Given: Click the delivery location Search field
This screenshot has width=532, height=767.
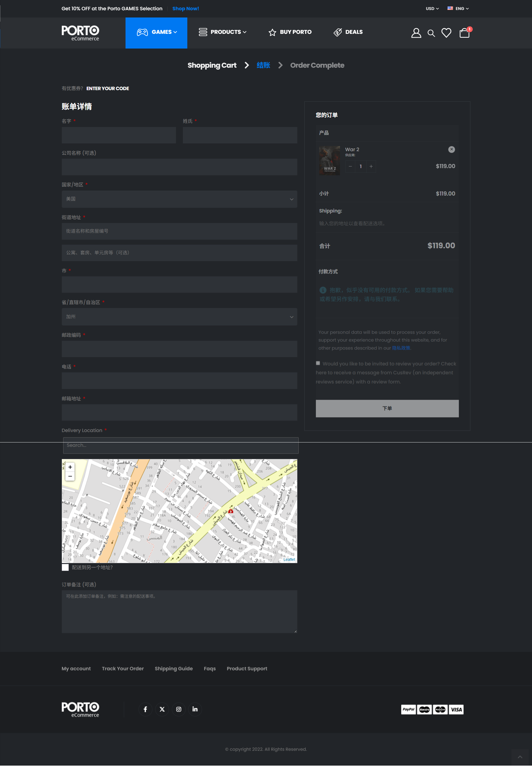Looking at the screenshot, I should (x=181, y=445).
